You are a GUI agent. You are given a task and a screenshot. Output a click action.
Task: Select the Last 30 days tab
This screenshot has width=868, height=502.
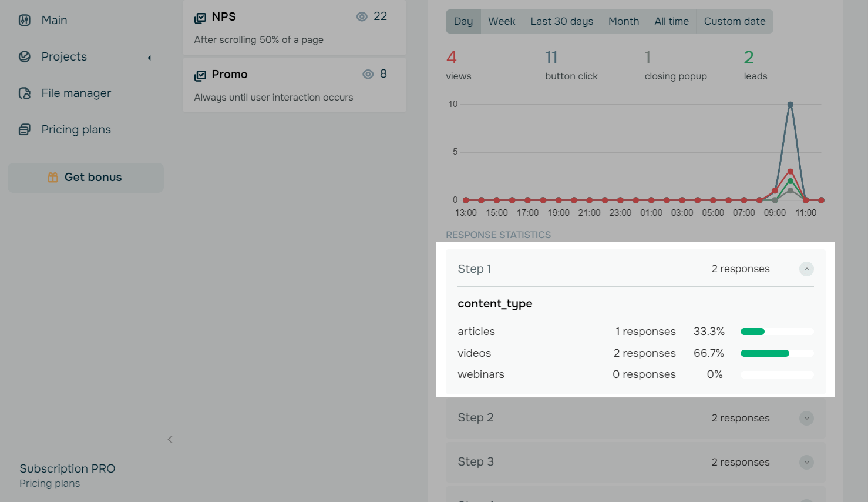tap(561, 21)
